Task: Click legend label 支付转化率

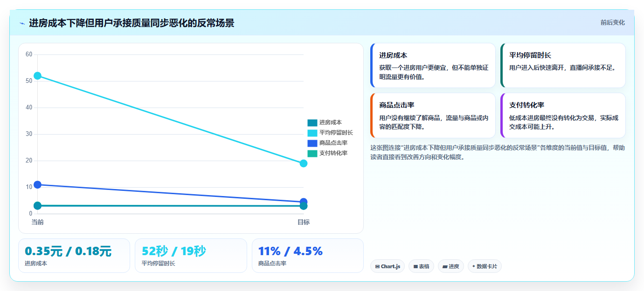Action: point(333,153)
